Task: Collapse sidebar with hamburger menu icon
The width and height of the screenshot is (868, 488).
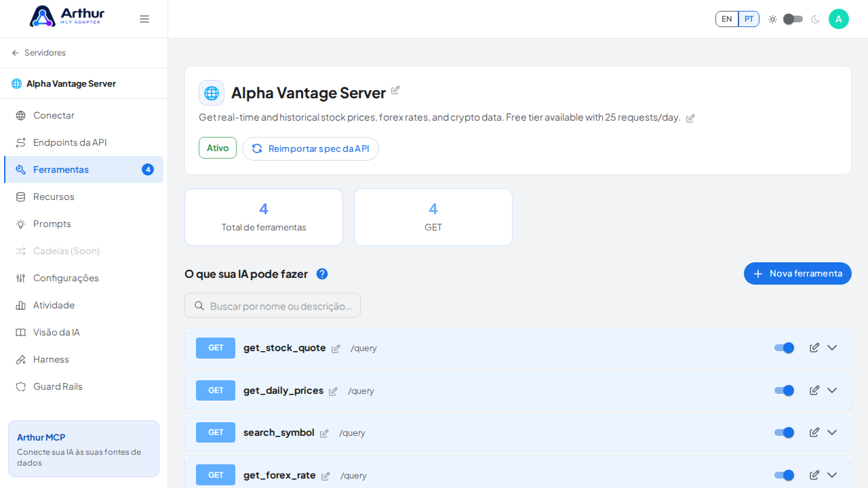Action: pyautogui.click(x=144, y=19)
